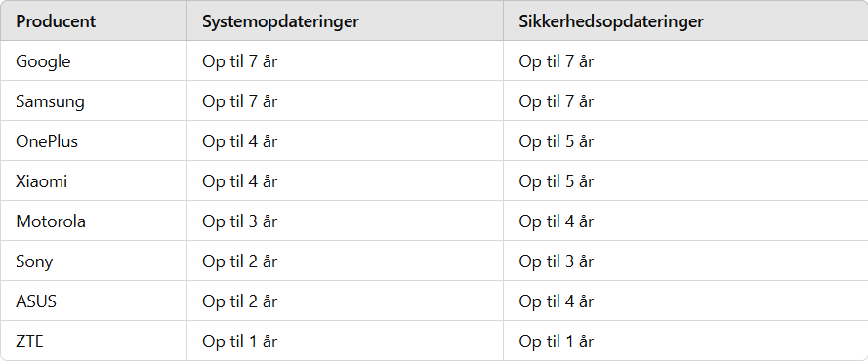The image size is (868, 361).
Task: Select the ZTE producer cell
Action: pos(94,341)
